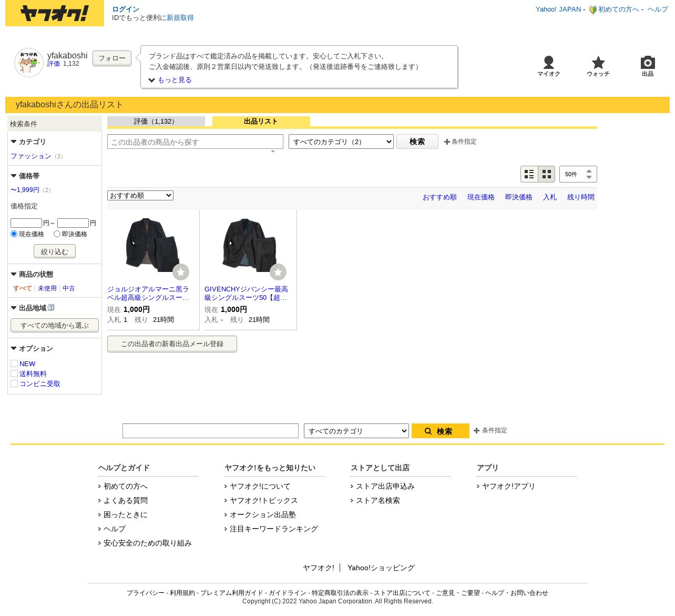Click the ヘルプ link in header

pyautogui.click(x=658, y=9)
